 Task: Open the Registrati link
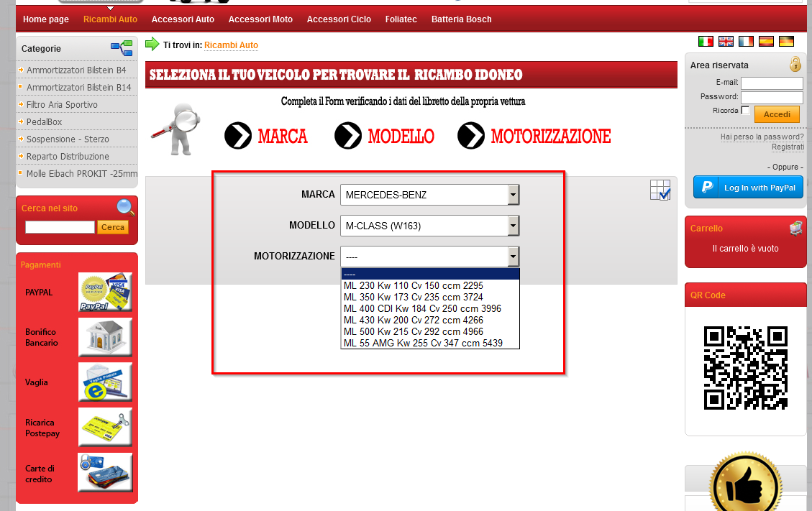(x=788, y=147)
